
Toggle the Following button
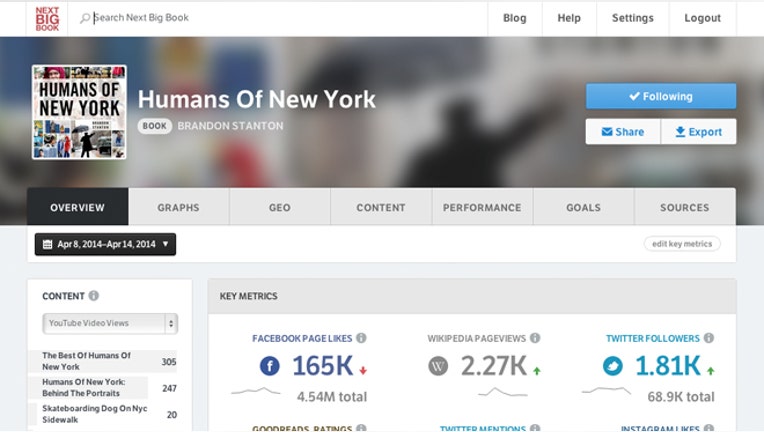pos(661,96)
